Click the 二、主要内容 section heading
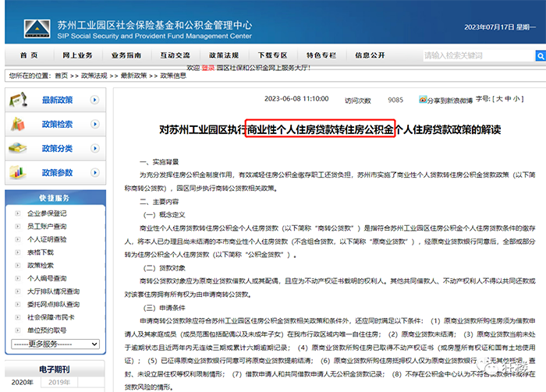This screenshot has width=546, height=392. 159,202
